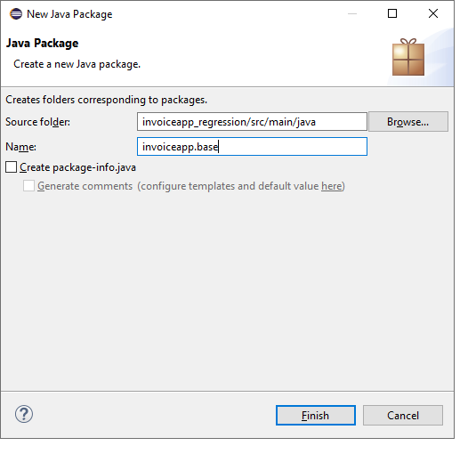Open help via the question mark icon

tap(24, 414)
